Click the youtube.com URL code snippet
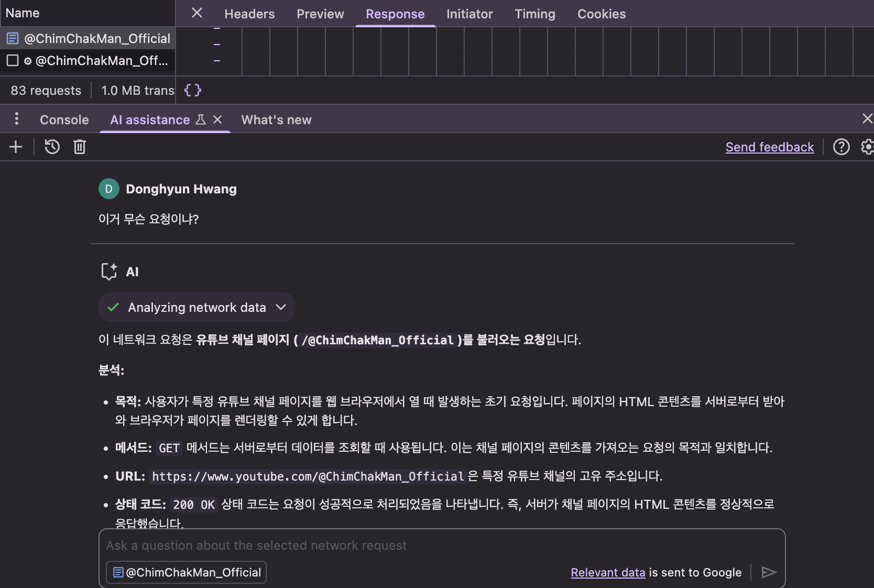Viewport: 874px width, 588px height. [x=308, y=476]
